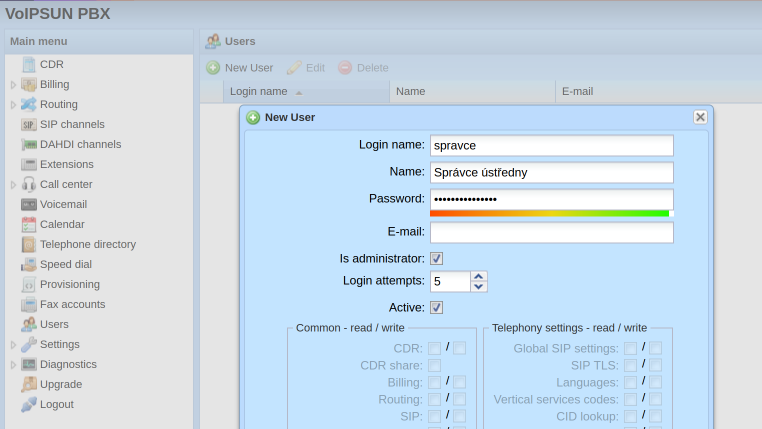Check the CDR read checkbox

tap(434, 348)
